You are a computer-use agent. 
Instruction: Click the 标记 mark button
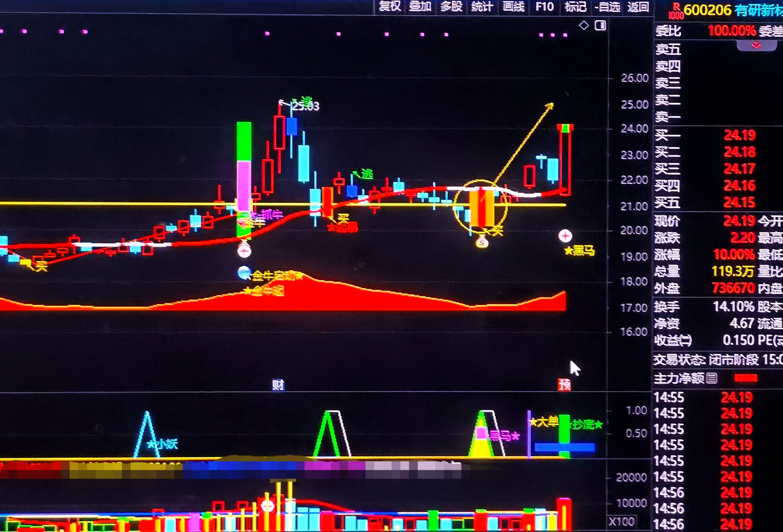click(x=575, y=7)
